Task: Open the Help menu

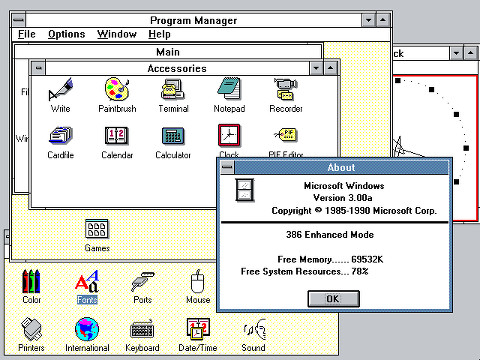Action: [x=159, y=34]
